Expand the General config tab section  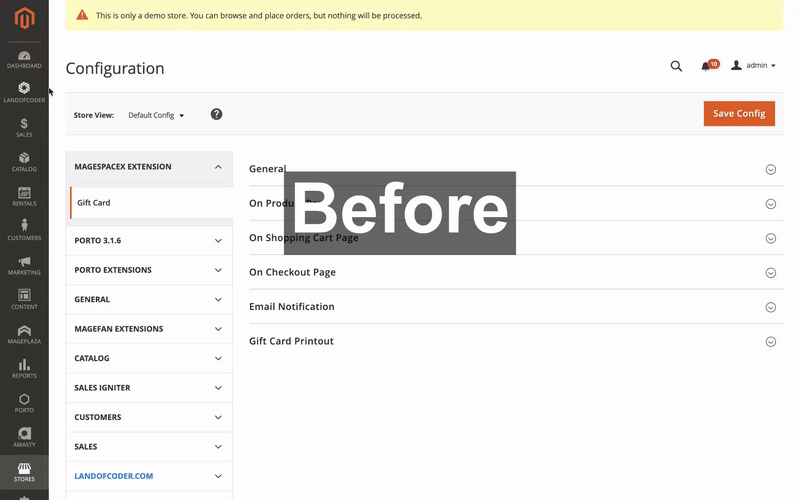[149, 299]
